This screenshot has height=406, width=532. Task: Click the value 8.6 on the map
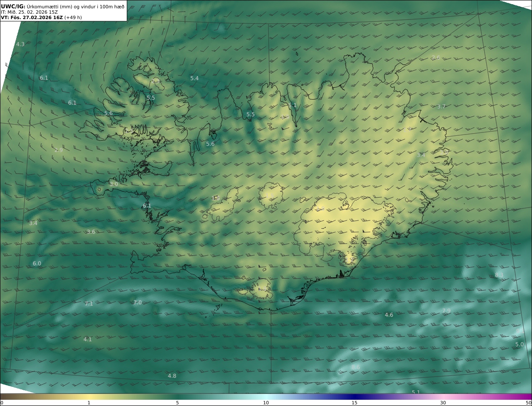point(356,367)
